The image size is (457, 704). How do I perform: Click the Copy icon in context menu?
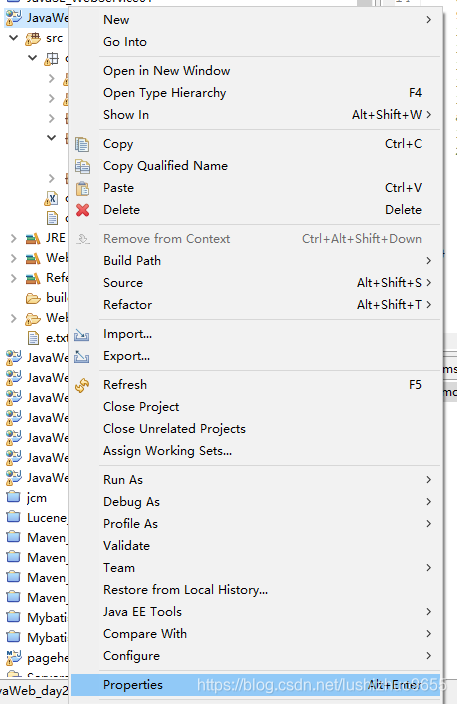[82, 144]
